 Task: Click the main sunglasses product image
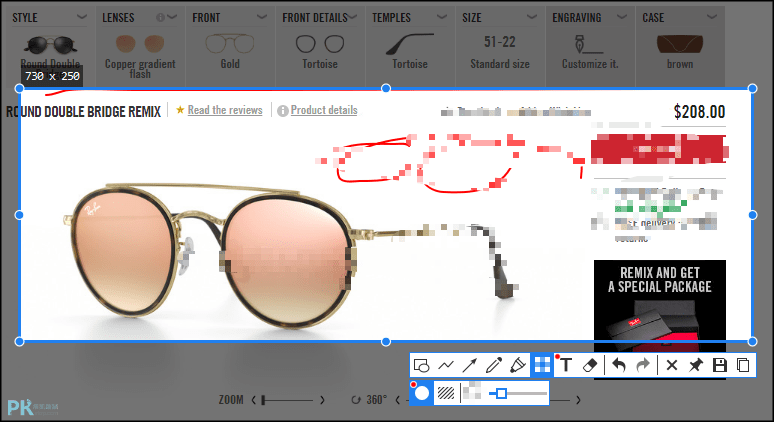click(x=291, y=256)
